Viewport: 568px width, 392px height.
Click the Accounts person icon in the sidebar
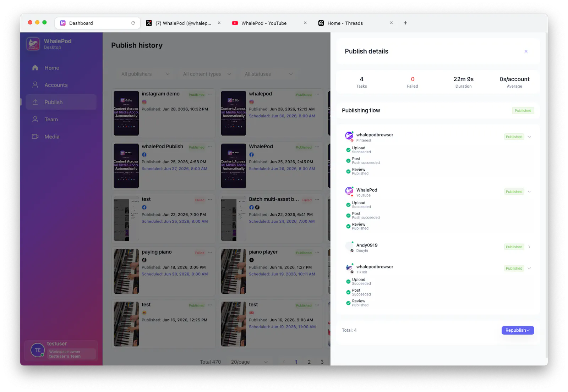pyautogui.click(x=35, y=85)
